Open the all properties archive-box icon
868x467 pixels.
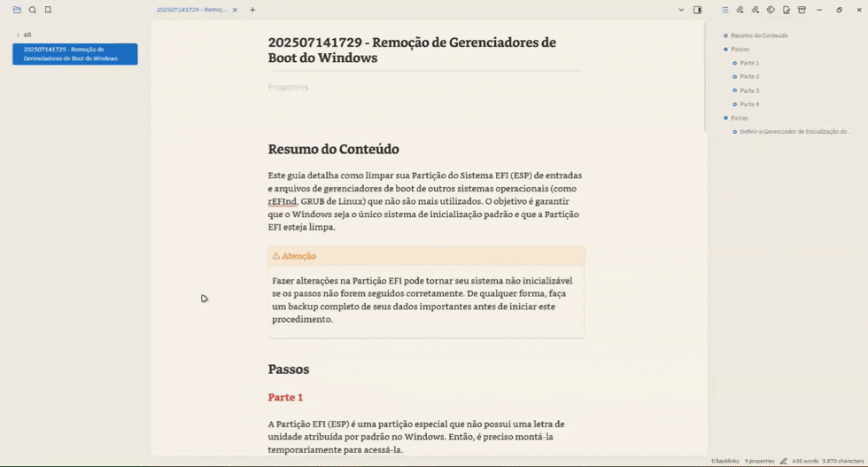coord(802,10)
